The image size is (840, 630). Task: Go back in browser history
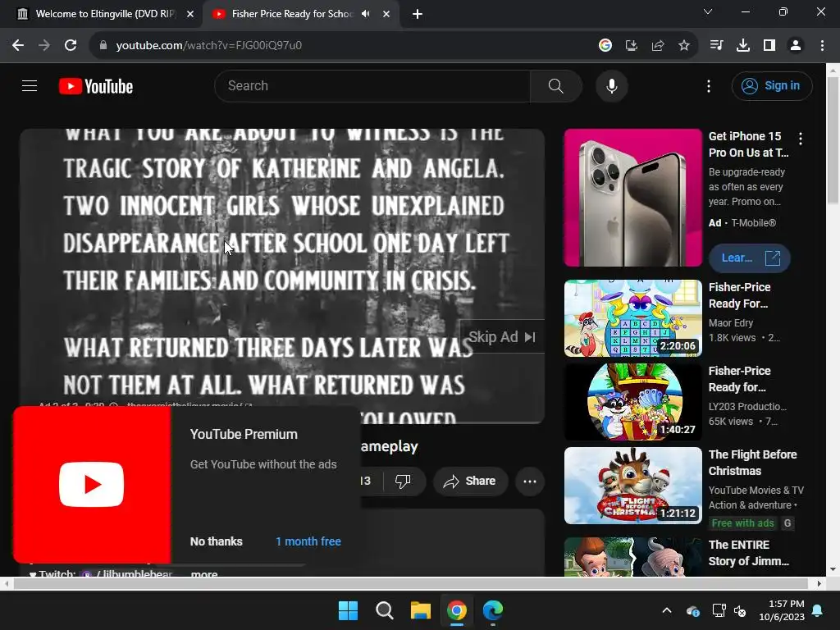point(18,46)
